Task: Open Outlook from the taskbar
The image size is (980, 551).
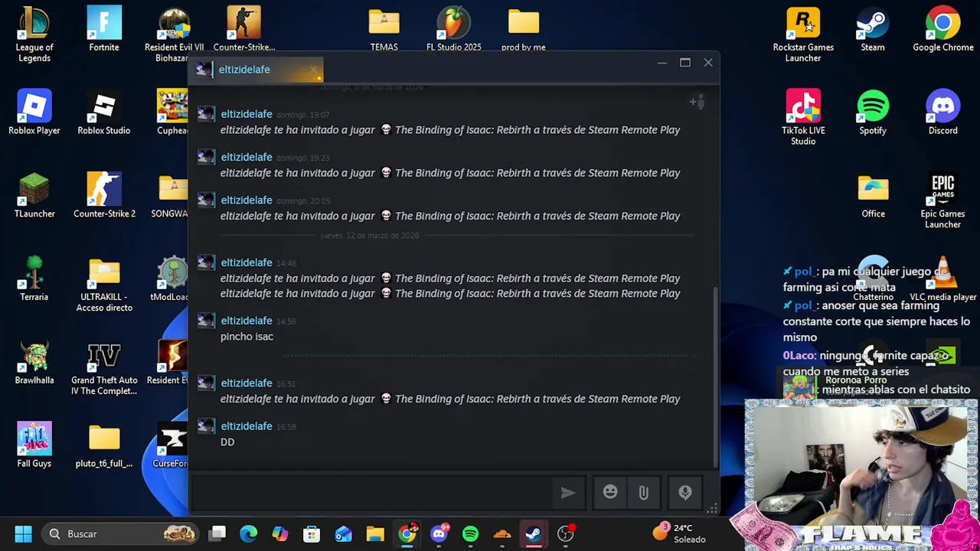Action: (343, 533)
